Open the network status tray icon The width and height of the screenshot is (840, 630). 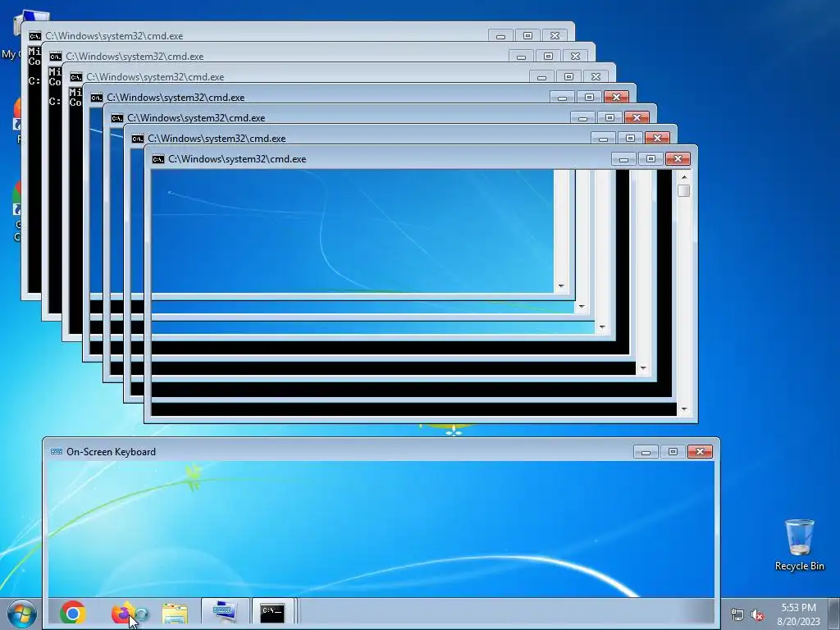tap(737, 614)
